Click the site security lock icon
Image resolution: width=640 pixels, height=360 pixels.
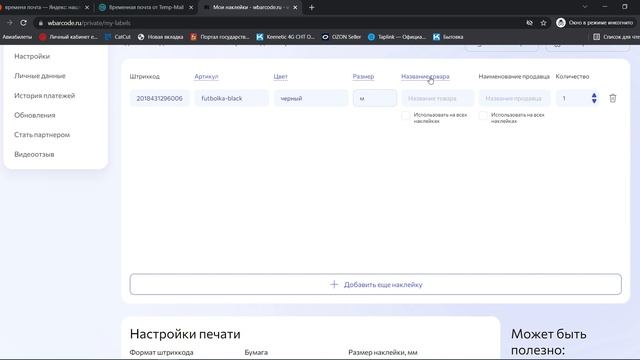coord(40,23)
